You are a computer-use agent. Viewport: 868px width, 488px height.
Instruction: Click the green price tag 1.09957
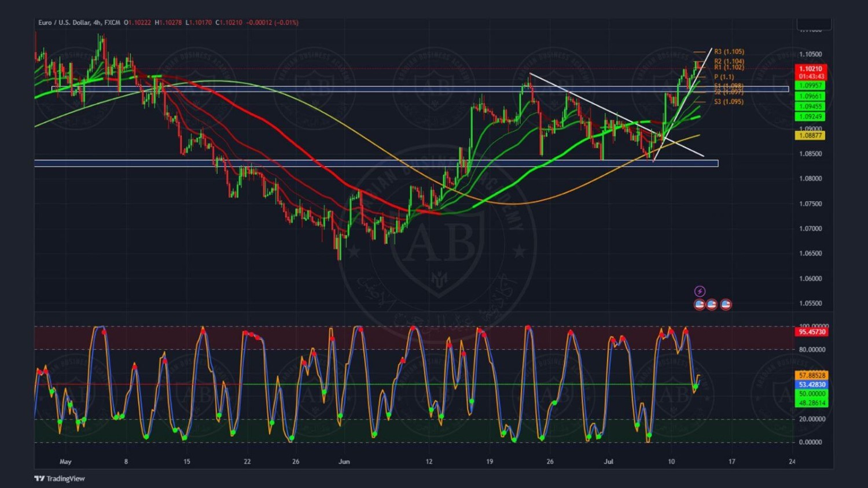[811, 86]
